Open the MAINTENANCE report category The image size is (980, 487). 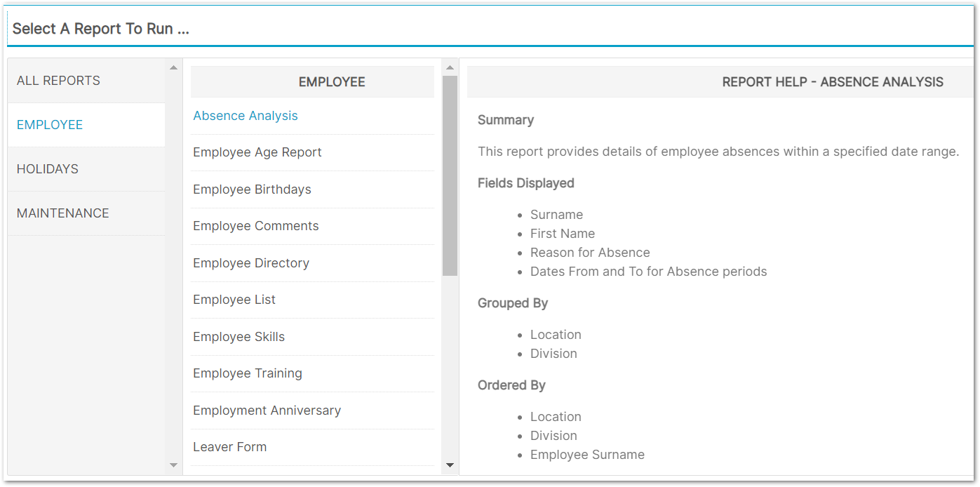coord(86,213)
